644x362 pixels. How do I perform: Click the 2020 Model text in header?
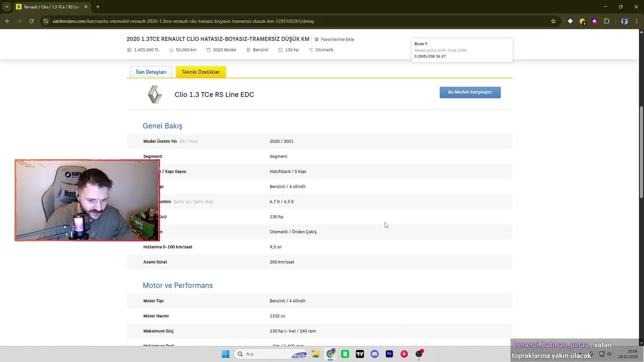click(x=224, y=50)
